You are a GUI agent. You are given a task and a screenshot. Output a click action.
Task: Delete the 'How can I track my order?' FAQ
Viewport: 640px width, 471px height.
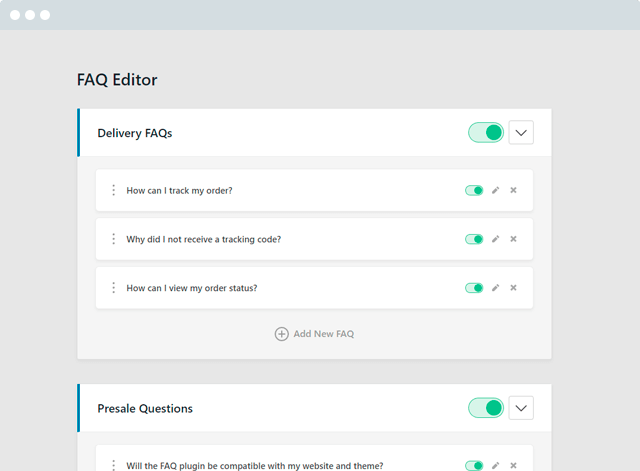coord(513,190)
